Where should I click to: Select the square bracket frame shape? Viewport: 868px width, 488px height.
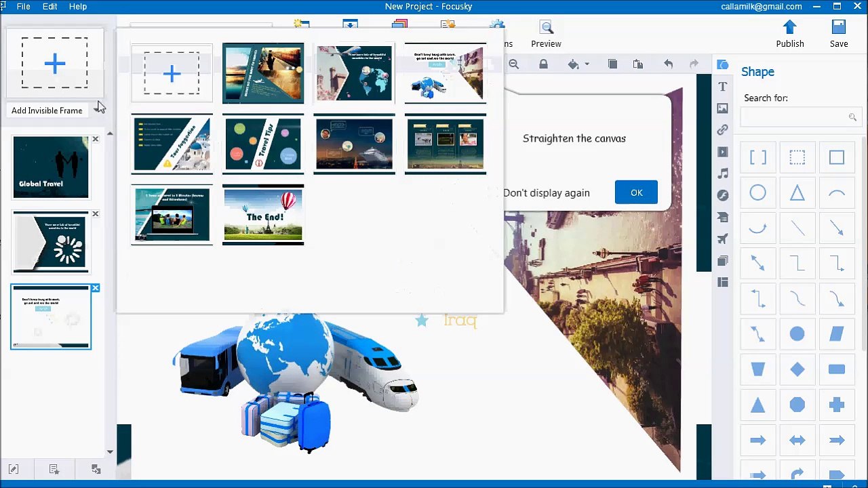[x=758, y=158]
